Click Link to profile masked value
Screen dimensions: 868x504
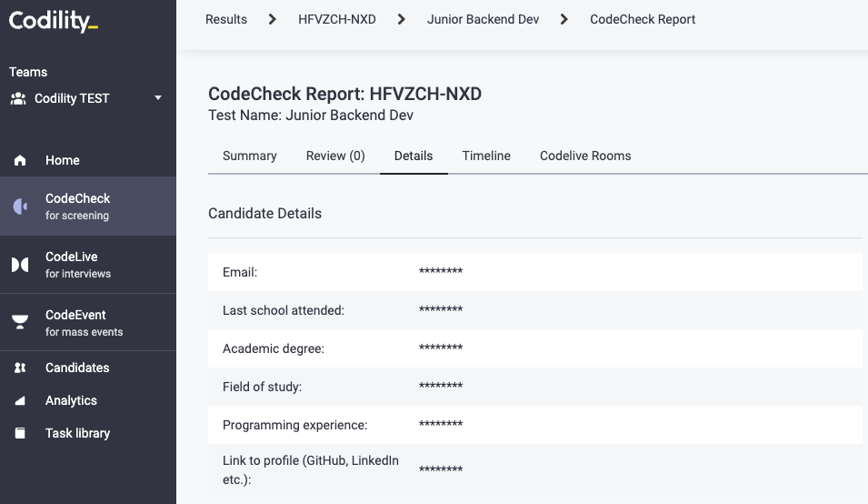tap(441, 469)
